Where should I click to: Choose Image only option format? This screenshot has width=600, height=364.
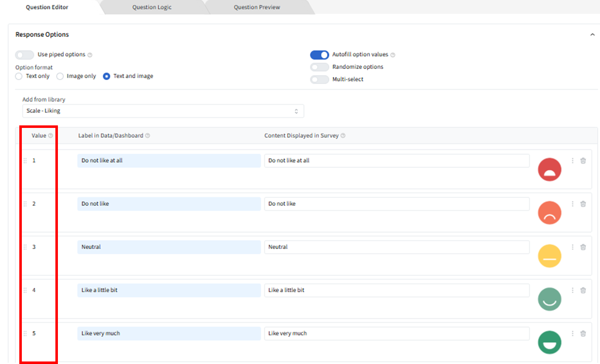point(60,76)
